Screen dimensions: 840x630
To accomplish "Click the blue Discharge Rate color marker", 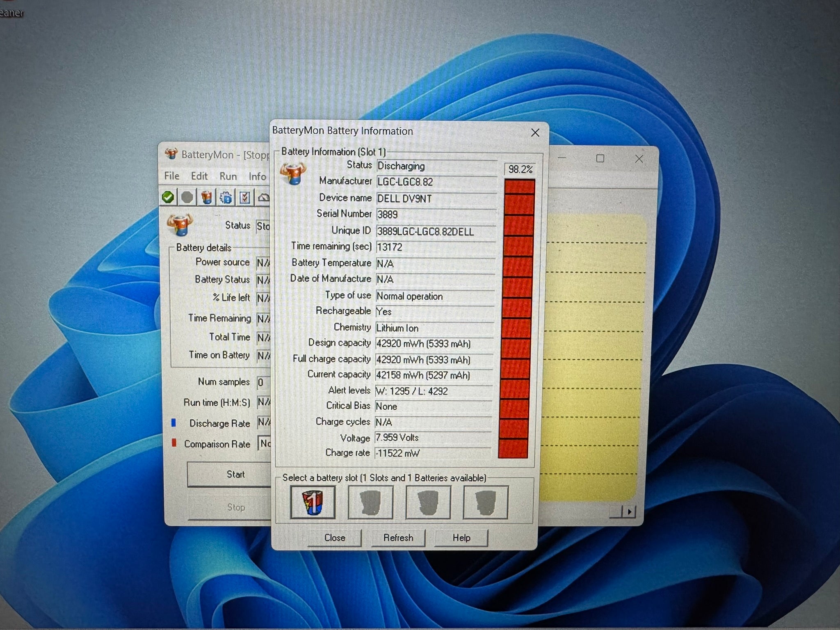I will pyautogui.click(x=173, y=422).
